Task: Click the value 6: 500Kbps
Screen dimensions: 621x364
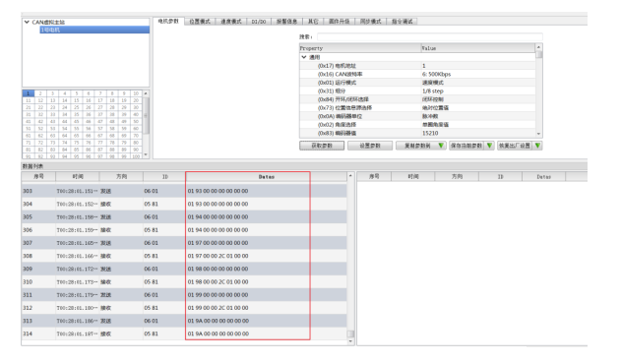Action: [x=436, y=74]
